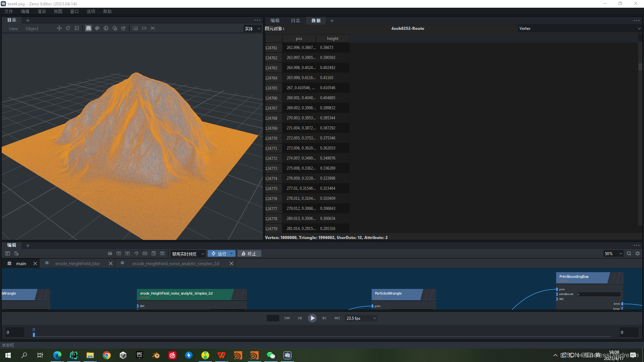Open the erode_HeightField_blur graph tab
Viewport: 644px width, 362px height.
click(x=77, y=263)
